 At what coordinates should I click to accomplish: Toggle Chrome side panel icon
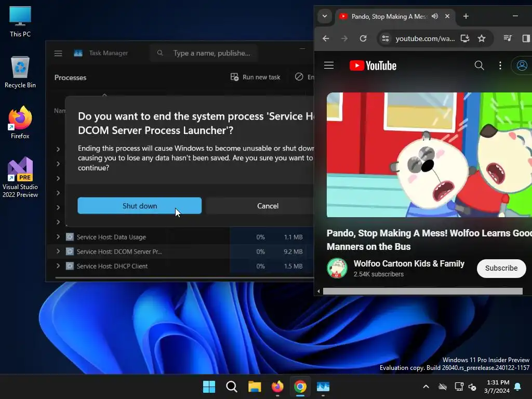526,38
